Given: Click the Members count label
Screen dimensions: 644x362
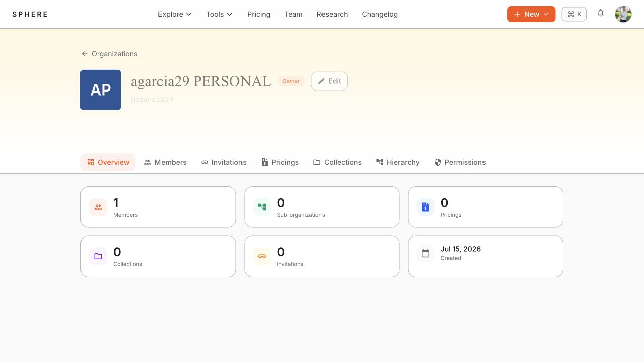Looking at the screenshot, I should click(125, 215).
